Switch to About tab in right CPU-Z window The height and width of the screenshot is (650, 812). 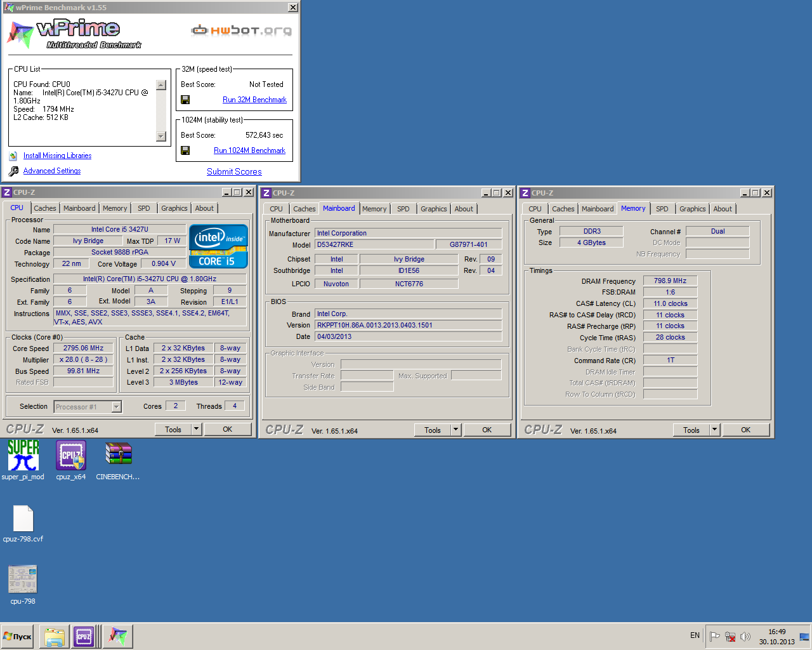click(x=723, y=209)
